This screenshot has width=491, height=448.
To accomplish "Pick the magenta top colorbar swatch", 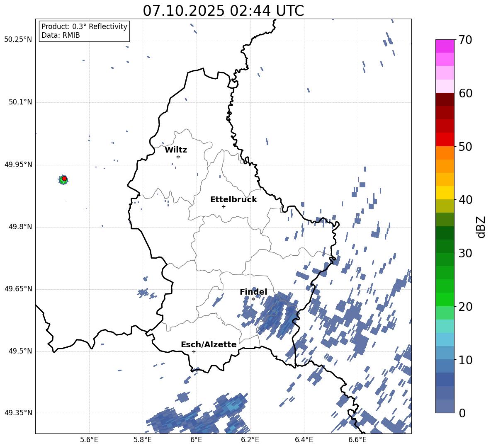I will pyautogui.click(x=445, y=46).
